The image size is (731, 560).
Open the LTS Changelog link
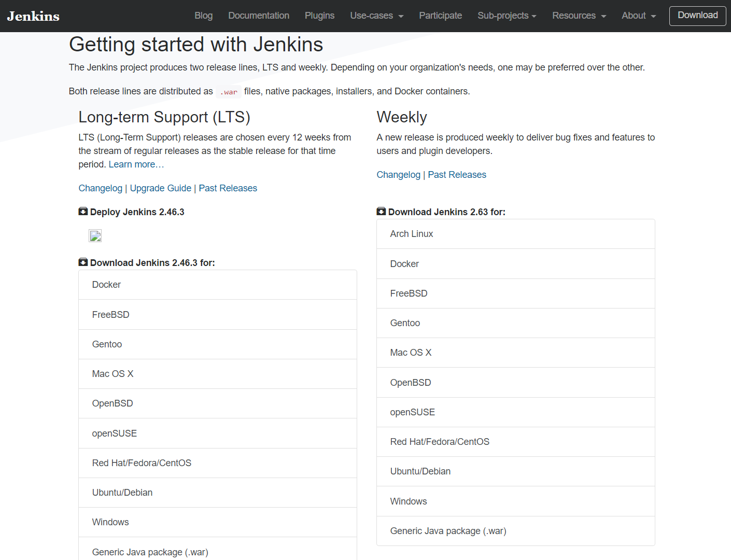point(101,188)
